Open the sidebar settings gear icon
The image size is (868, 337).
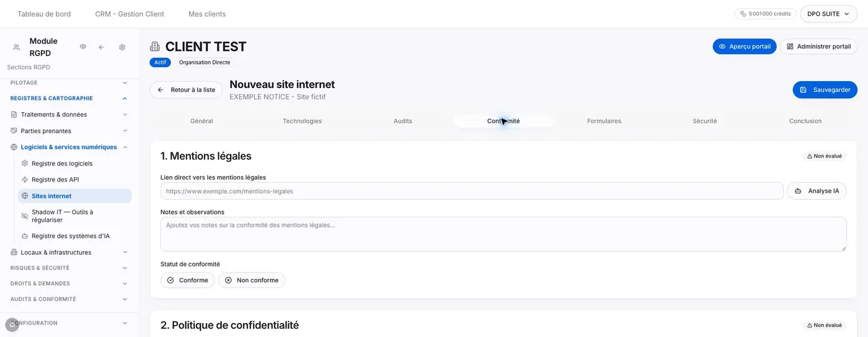tap(122, 47)
